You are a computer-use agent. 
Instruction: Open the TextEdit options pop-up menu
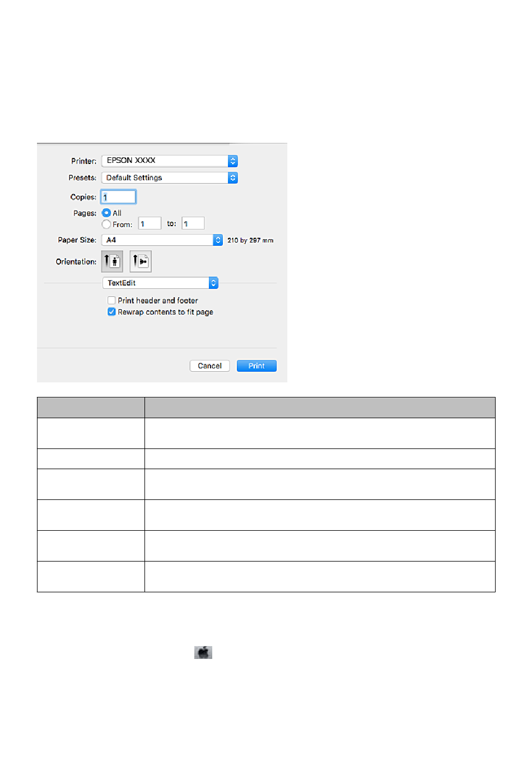pyautogui.click(x=160, y=283)
